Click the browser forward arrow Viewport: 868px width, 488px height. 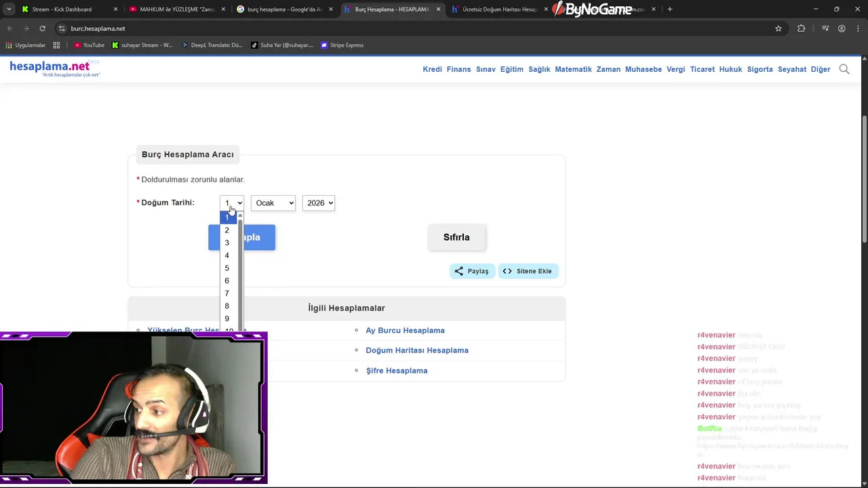26,28
